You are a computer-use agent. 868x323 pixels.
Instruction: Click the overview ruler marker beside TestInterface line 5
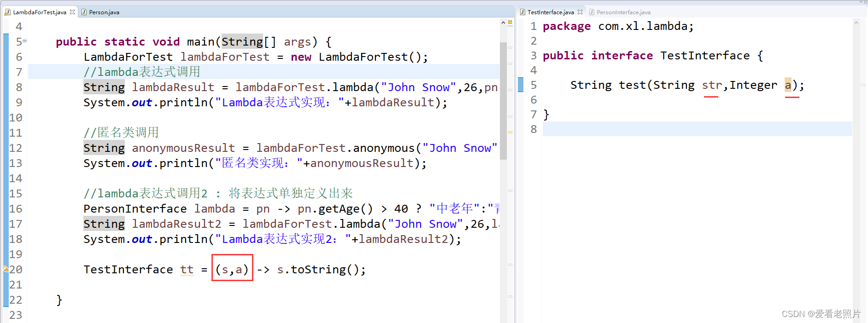pyautogui.click(x=863, y=85)
